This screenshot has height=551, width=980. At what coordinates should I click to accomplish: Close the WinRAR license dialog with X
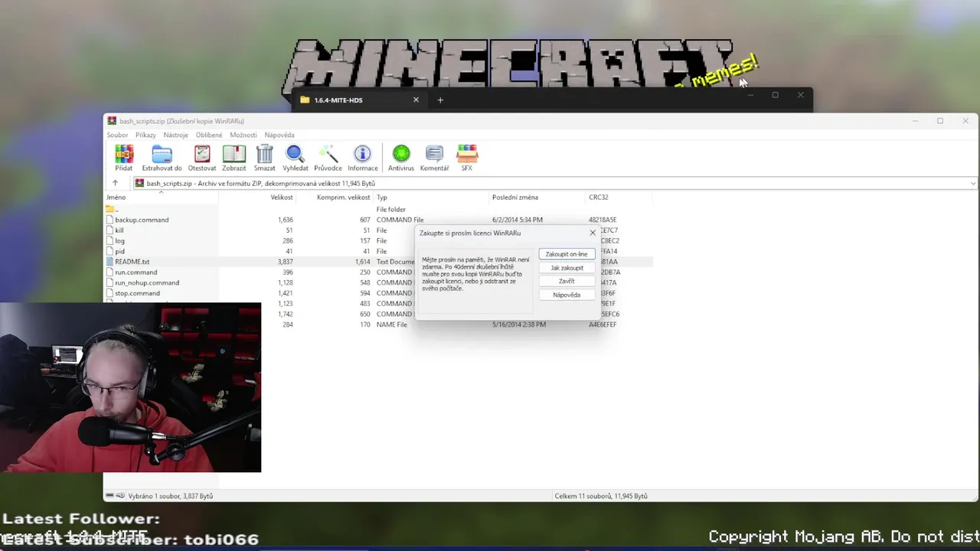pyautogui.click(x=593, y=233)
